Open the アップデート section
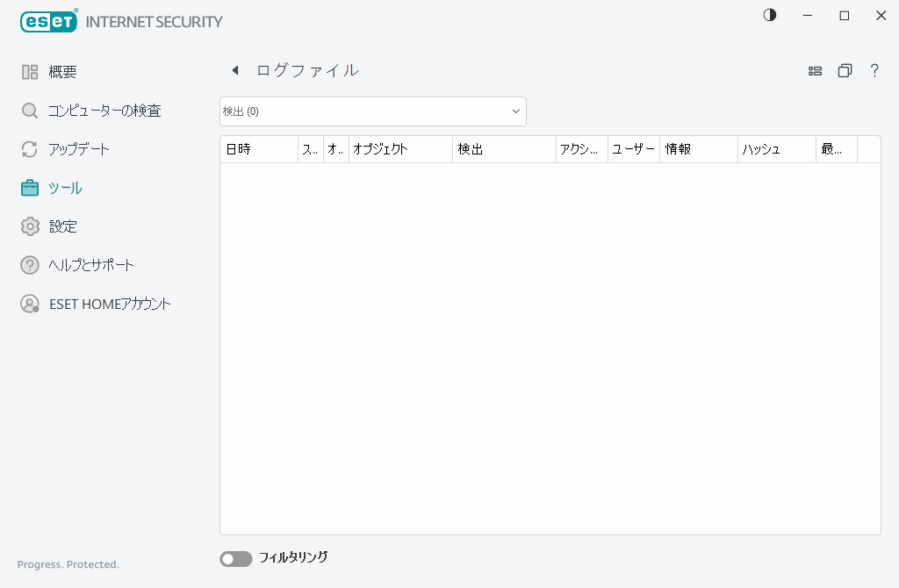 pos(77,148)
